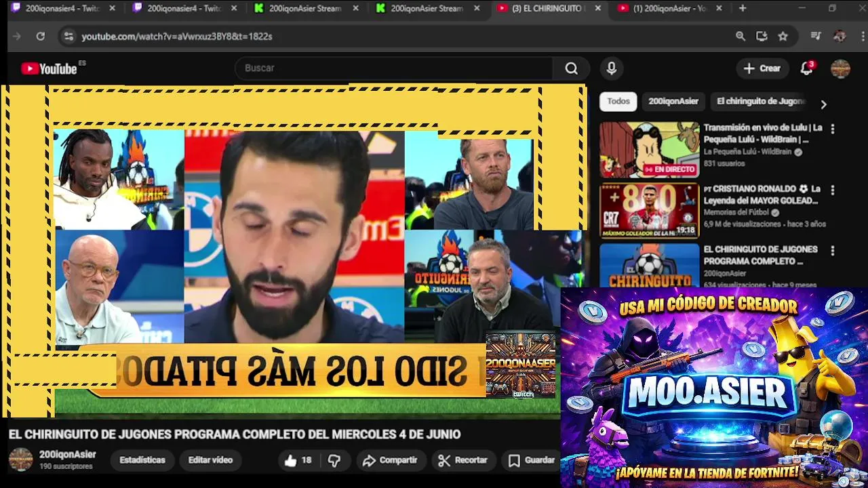868x488 pixels.
Task: Open the Chrome profile avatar
Action: (840, 37)
